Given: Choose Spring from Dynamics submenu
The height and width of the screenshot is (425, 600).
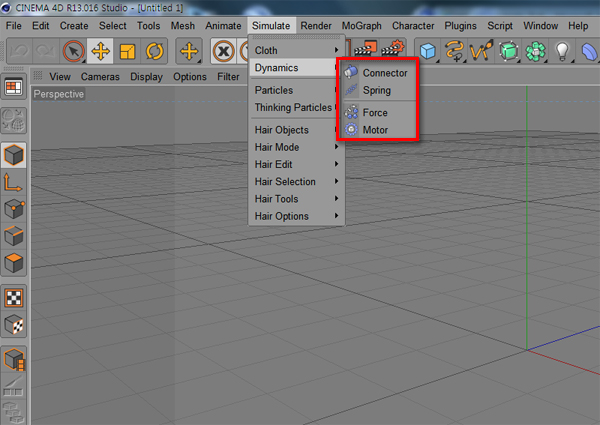Looking at the screenshot, I should [x=378, y=90].
